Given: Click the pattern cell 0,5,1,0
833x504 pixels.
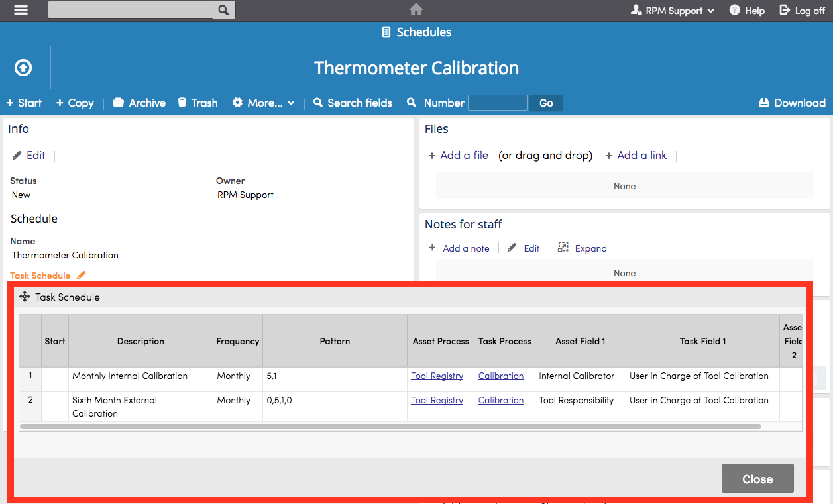Looking at the screenshot, I should (x=335, y=407).
